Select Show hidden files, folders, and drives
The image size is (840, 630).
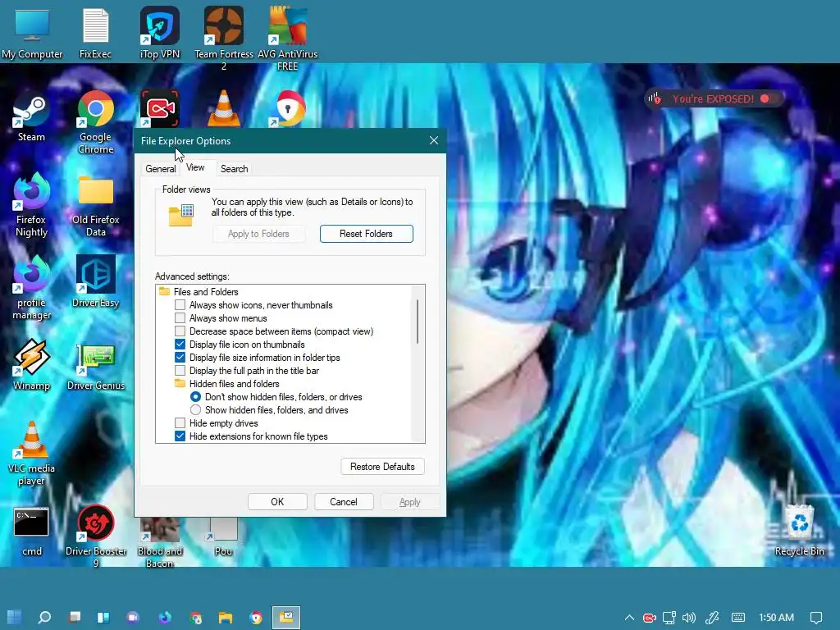tap(195, 410)
